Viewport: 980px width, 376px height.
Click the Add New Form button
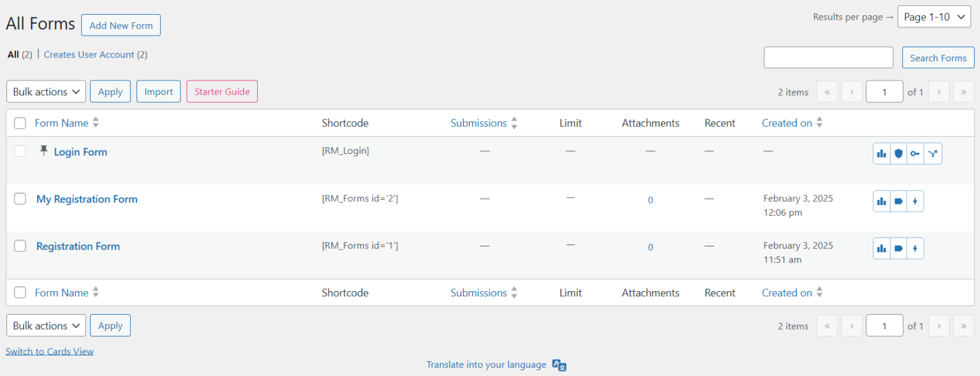coord(121,25)
